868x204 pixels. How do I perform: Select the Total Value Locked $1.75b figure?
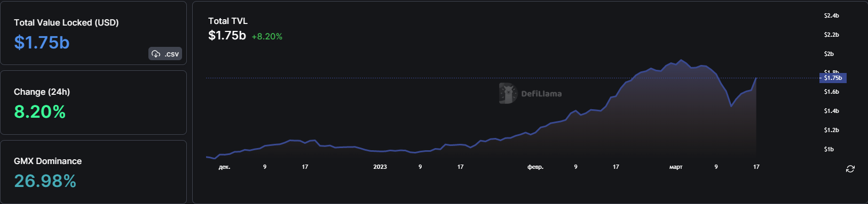(x=42, y=43)
